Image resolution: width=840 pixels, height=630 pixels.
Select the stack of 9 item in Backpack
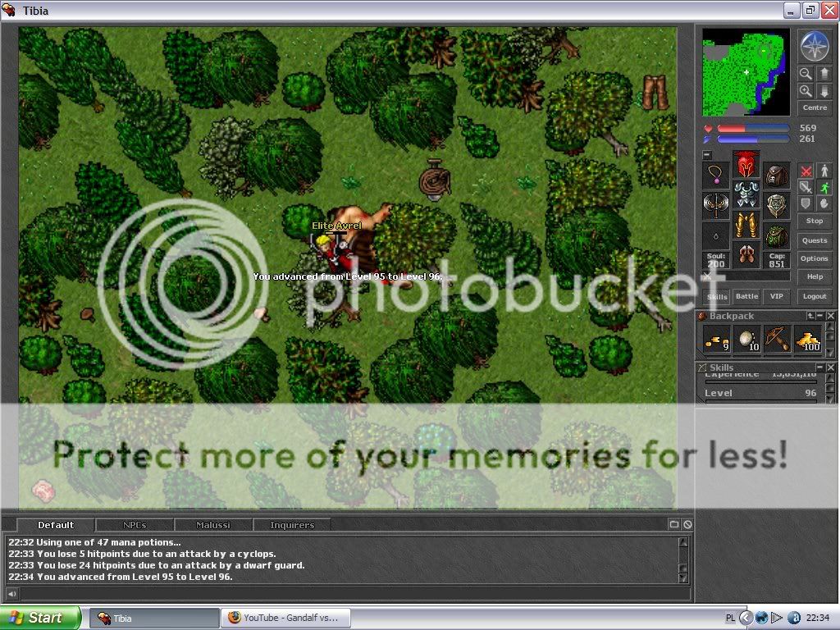pos(716,339)
